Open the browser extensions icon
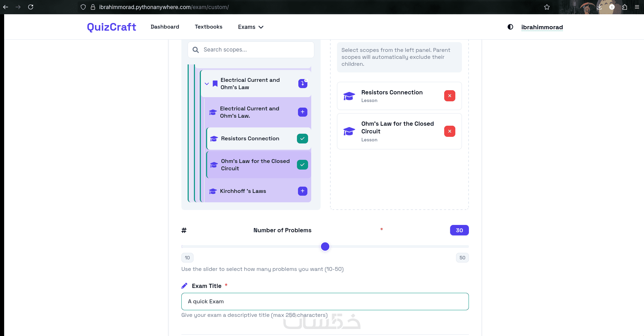The height and width of the screenshot is (336, 644). point(625,7)
